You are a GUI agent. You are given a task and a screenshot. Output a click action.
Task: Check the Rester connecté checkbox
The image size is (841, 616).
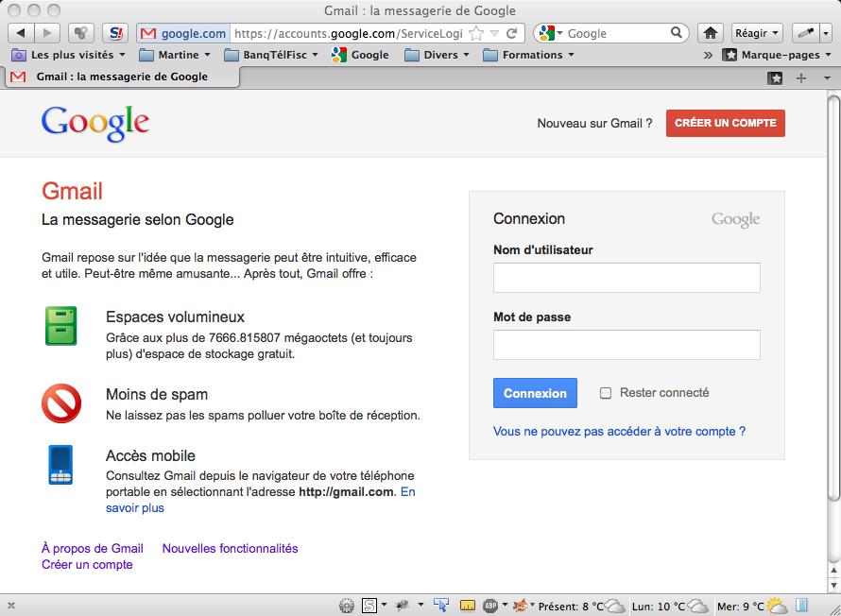coord(606,393)
